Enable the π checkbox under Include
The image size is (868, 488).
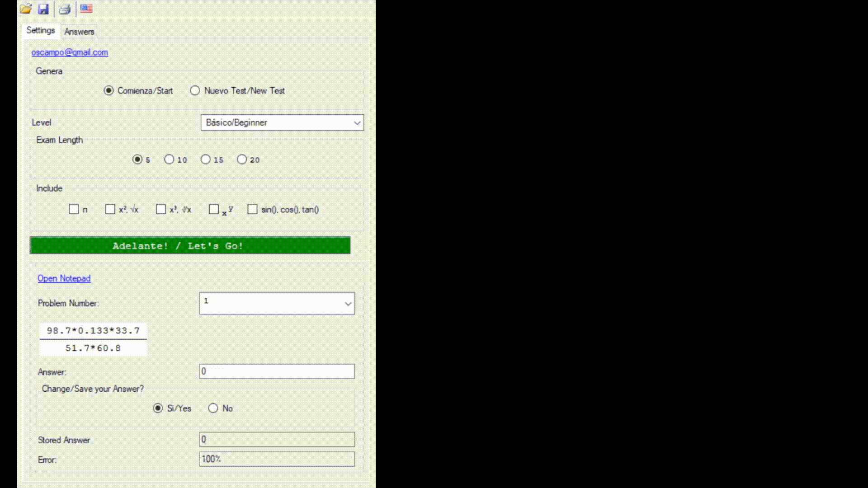[74, 209]
